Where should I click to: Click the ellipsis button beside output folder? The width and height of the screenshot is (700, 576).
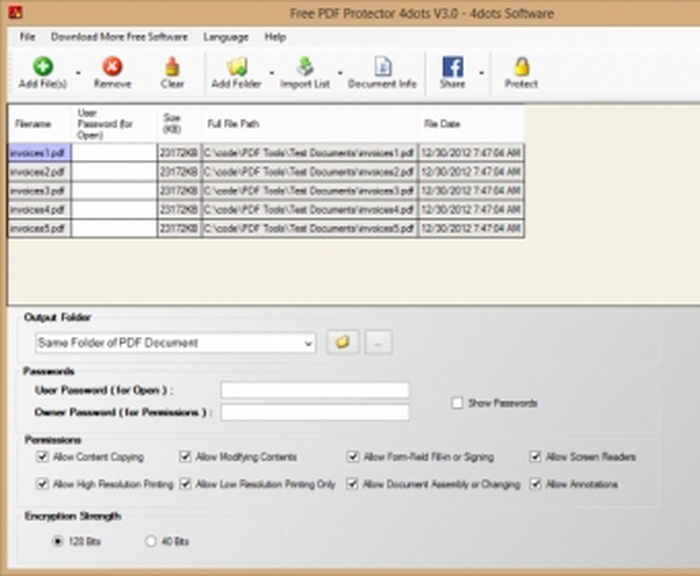pyautogui.click(x=379, y=342)
